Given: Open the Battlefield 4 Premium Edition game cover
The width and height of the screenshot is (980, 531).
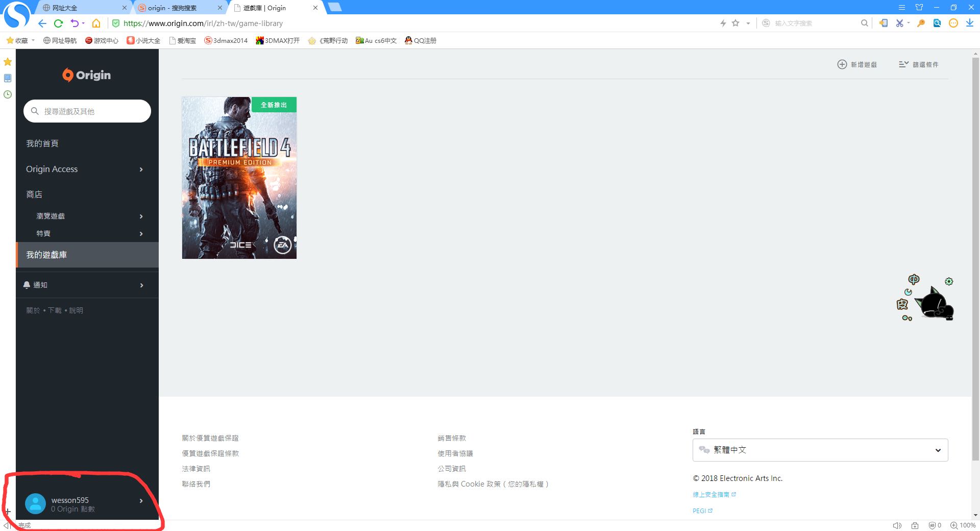Looking at the screenshot, I should [239, 178].
